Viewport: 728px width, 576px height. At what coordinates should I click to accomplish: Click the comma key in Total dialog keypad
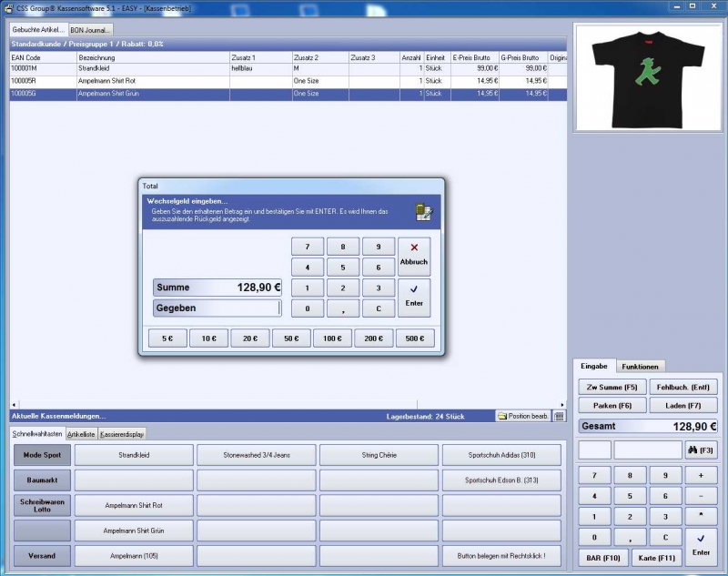pyautogui.click(x=343, y=308)
